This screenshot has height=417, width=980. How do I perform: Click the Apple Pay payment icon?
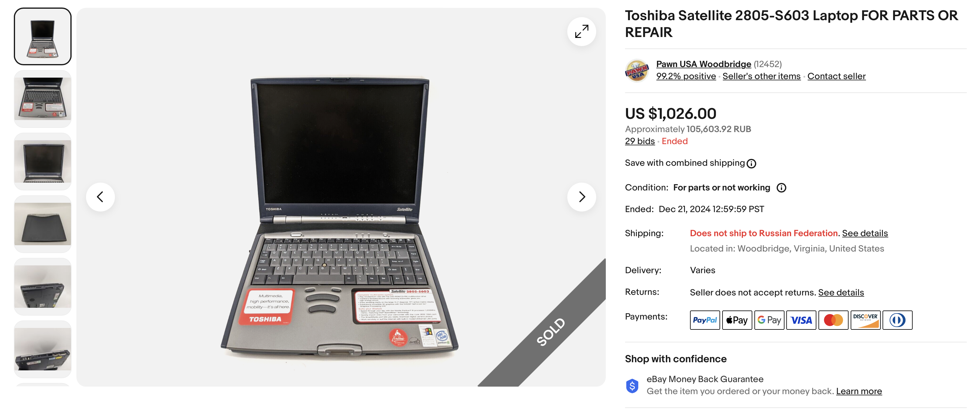click(x=737, y=320)
